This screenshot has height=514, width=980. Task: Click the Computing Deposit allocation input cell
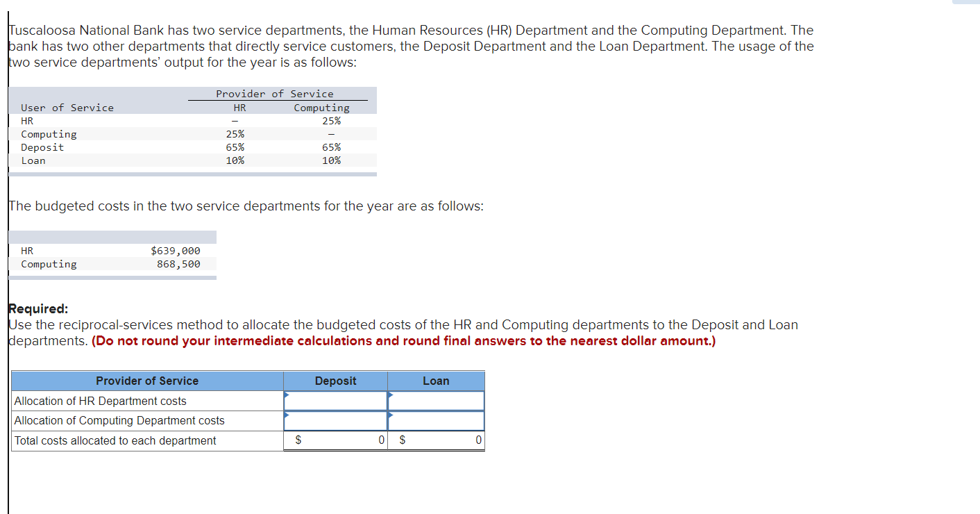[x=335, y=421]
